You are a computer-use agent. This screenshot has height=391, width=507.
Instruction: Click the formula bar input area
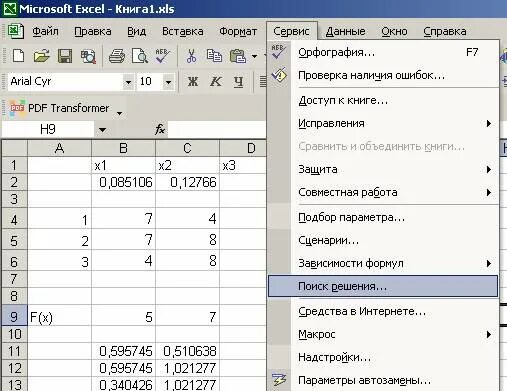coord(217,129)
